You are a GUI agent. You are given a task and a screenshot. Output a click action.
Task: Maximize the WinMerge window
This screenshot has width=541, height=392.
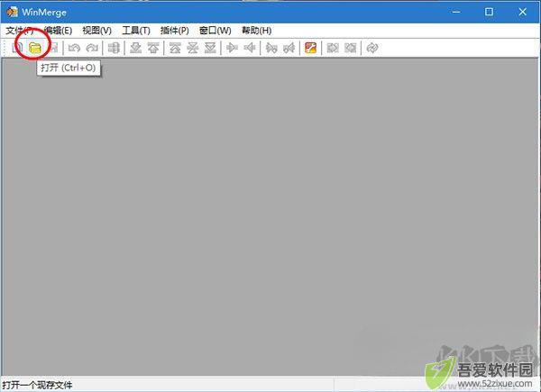pyautogui.click(x=489, y=12)
